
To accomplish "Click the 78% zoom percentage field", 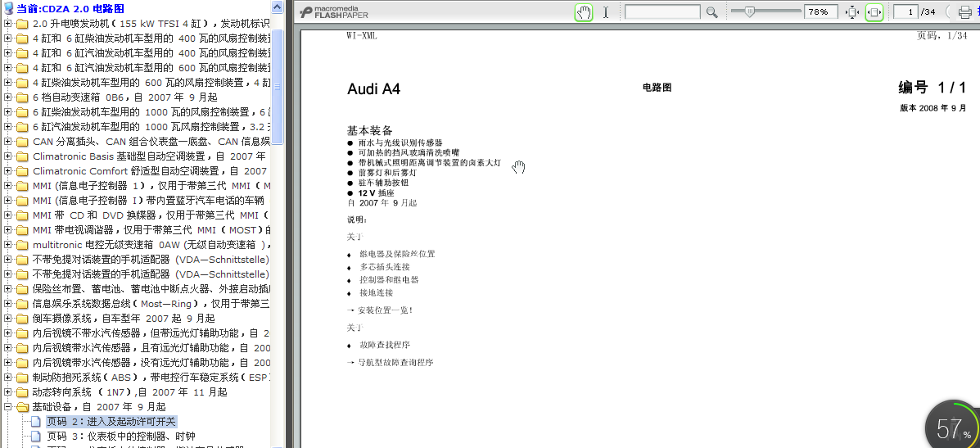I will (821, 11).
